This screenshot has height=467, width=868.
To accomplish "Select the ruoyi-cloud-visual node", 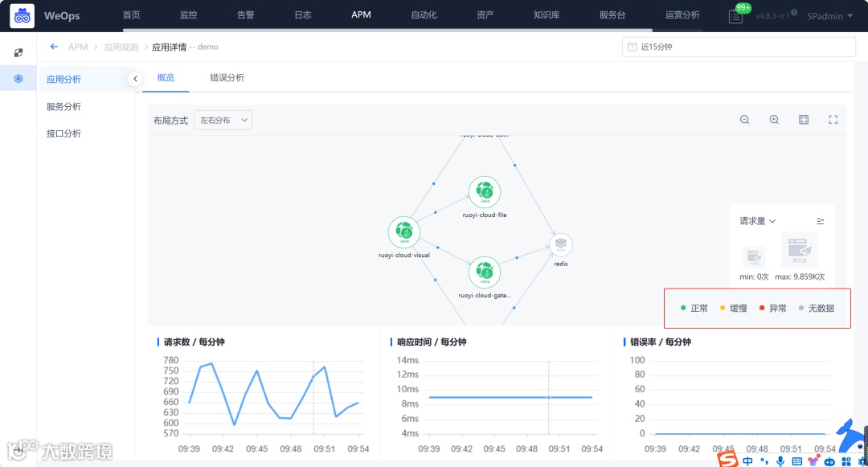I will [404, 231].
